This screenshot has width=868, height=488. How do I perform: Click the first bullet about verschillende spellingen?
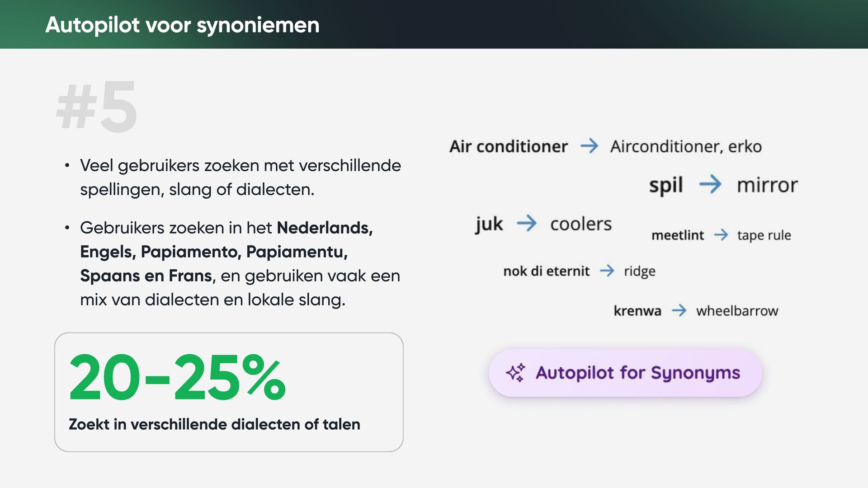241,177
